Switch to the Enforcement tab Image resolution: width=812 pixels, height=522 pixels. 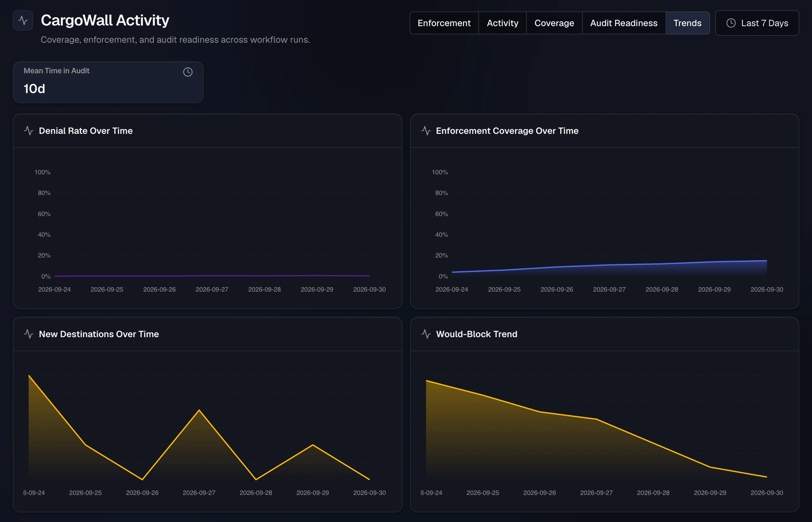(444, 23)
